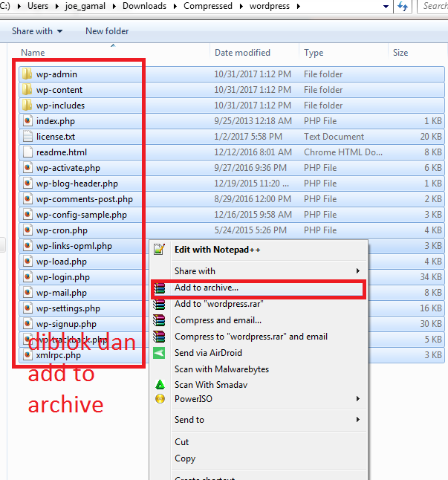Click the New folder button
448x480 pixels.
[107, 31]
